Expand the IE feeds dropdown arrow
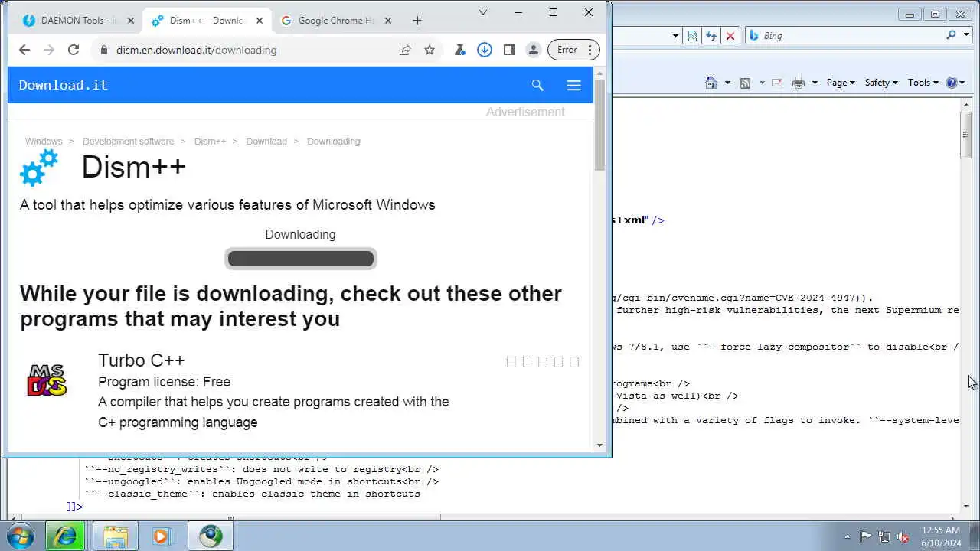Image resolution: width=980 pixels, height=551 pixels. coord(761,83)
